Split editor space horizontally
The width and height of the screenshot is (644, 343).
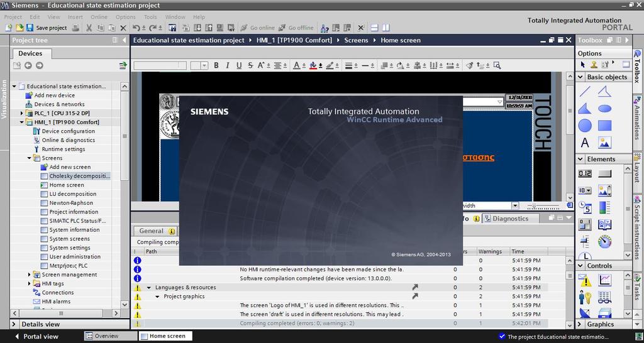pyautogui.click(x=374, y=28)
